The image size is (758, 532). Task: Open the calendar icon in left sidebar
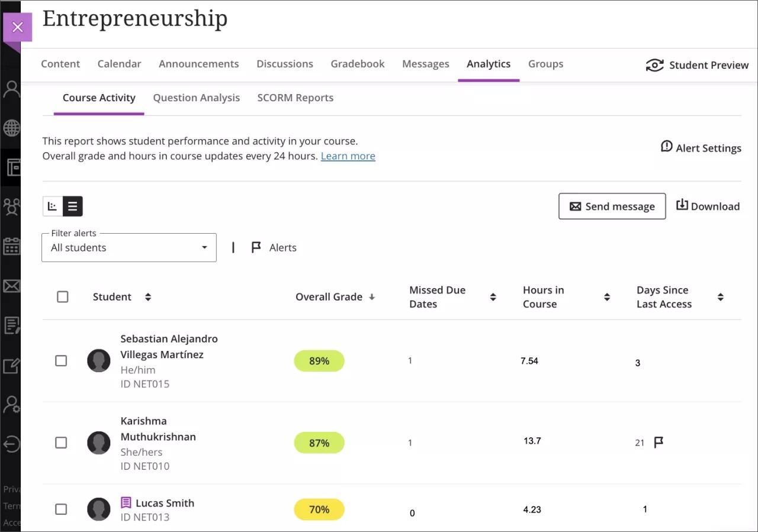tap(11, 246)
